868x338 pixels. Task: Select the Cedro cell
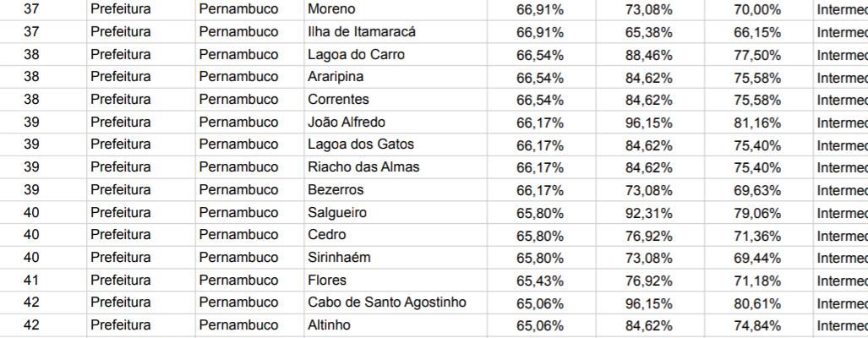(396, 235)
